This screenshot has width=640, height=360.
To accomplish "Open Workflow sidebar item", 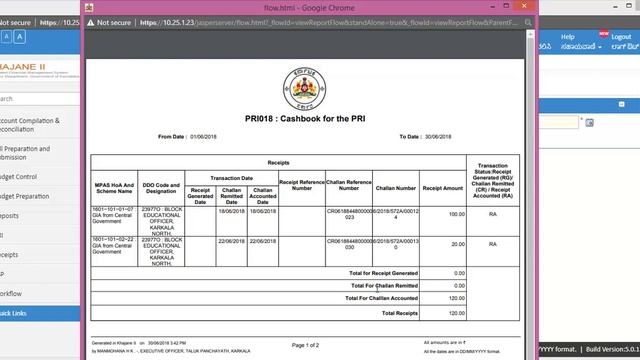I will [x=11, y=293].
